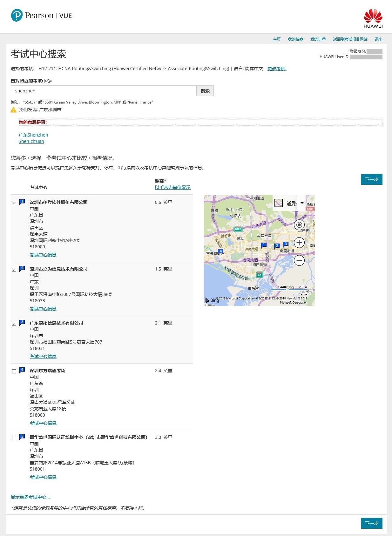Click list flag icon 2 for 深圳市嘉为信息技术
The height and width of the screenshot is (536, 392).
pos(22,269)
